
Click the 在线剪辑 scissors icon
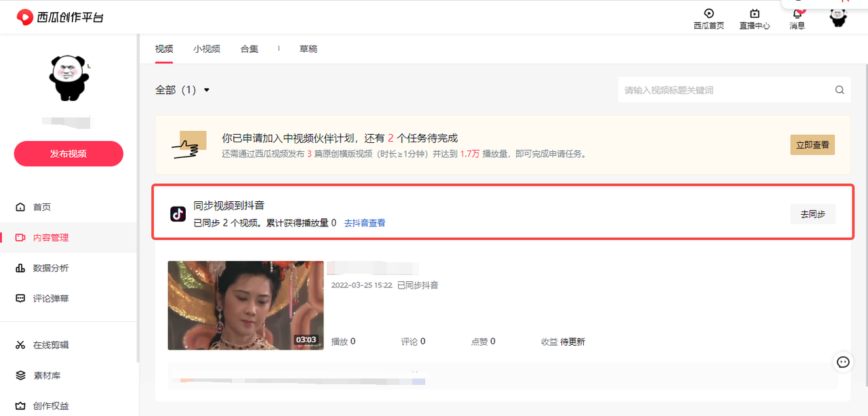tap(20, 345)
